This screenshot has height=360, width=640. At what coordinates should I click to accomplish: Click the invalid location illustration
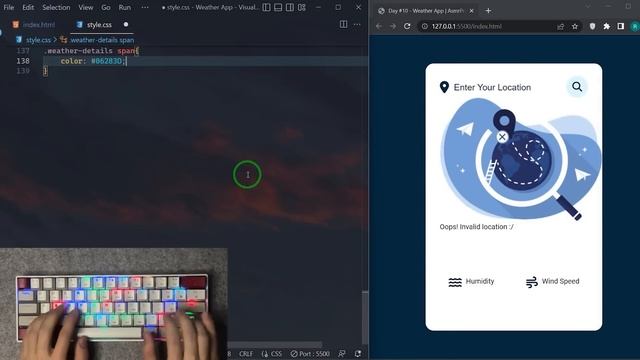520,160
